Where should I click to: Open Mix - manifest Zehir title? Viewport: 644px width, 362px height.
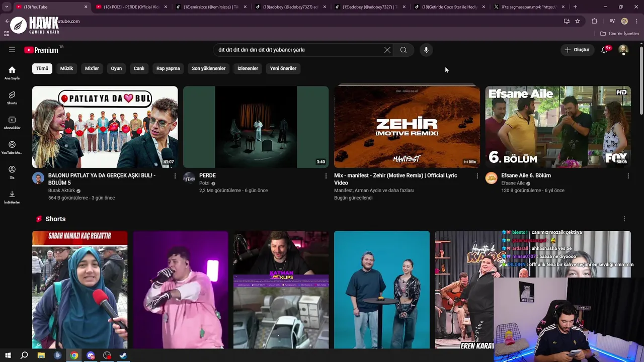pos(395,179)
